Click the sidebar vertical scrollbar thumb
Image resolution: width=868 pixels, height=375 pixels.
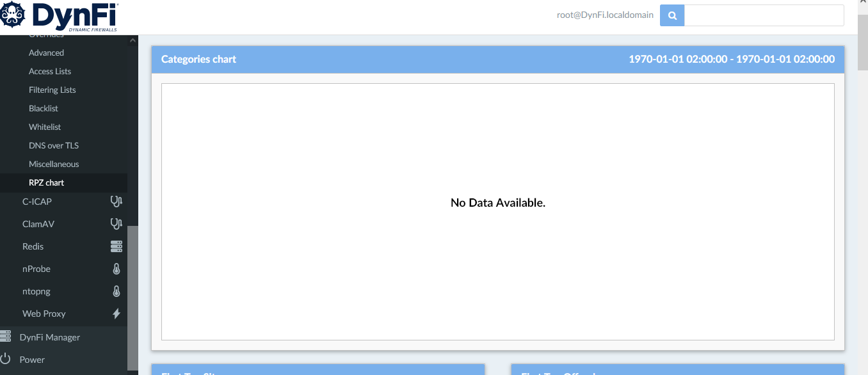coord(133,298)
